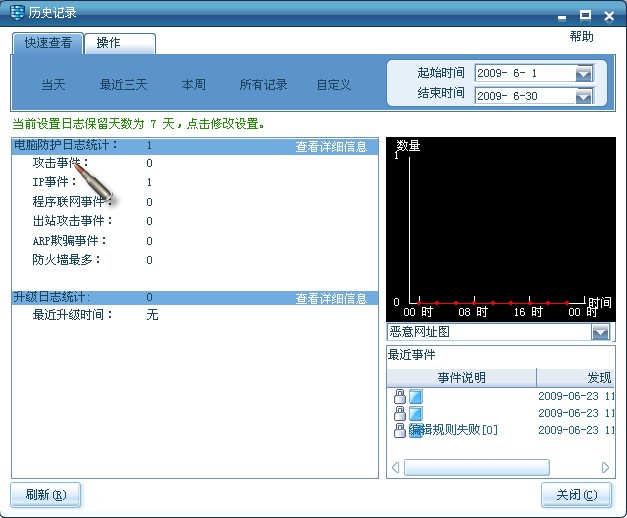Click the shield application icon in title bar
This screenshot has height=518, width=627.
(x=16, y=12)
